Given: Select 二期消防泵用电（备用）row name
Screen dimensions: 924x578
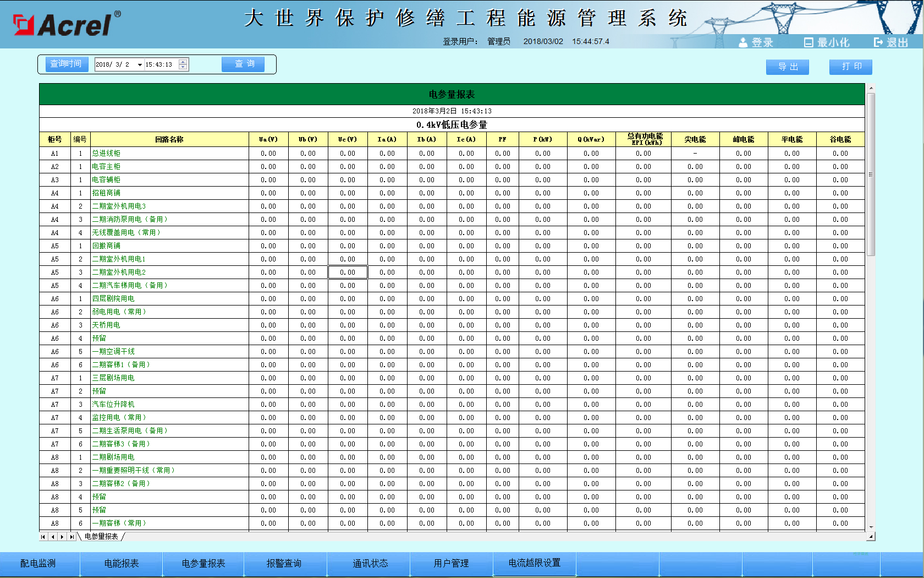Looking at the screenshot, I should [130, 220].
